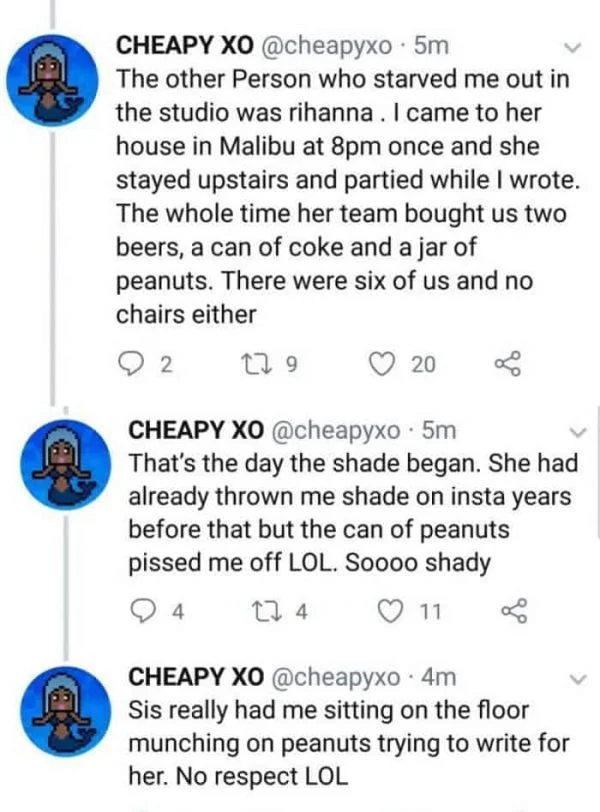Image resolution: width=600 pixels, height=812 pixels.
Task: Open the chevron menu on the third tweet
Action: point(577,678)
